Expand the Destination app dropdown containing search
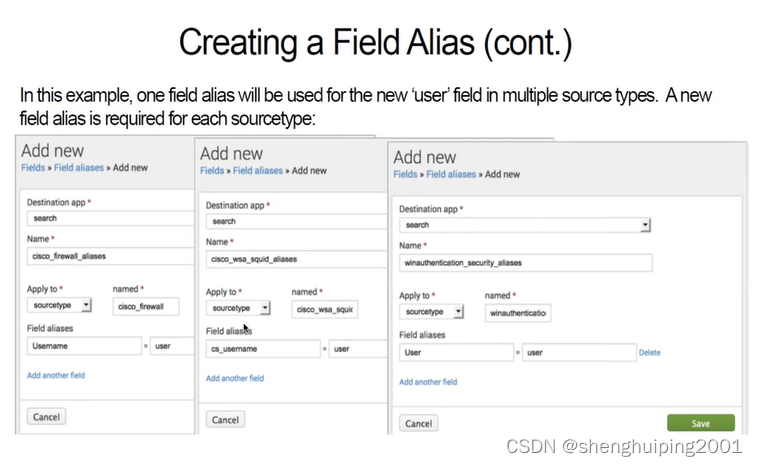This screenshot has height=466, width=758. coord(526,225)
